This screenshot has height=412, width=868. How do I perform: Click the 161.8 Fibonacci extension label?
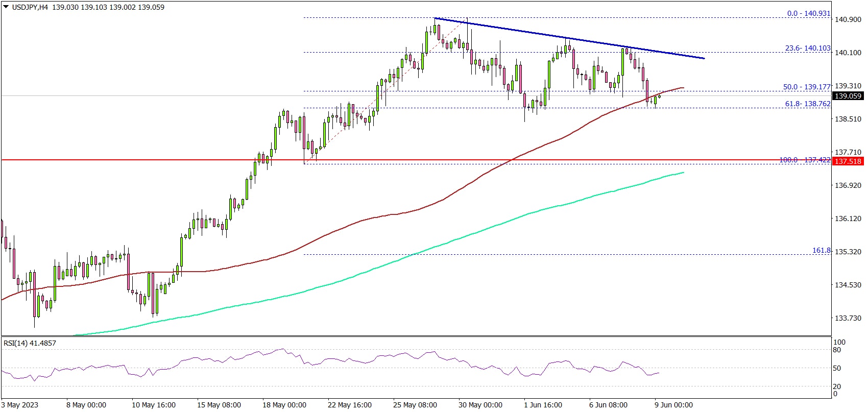pyautogui.click(x=821, y=251)
